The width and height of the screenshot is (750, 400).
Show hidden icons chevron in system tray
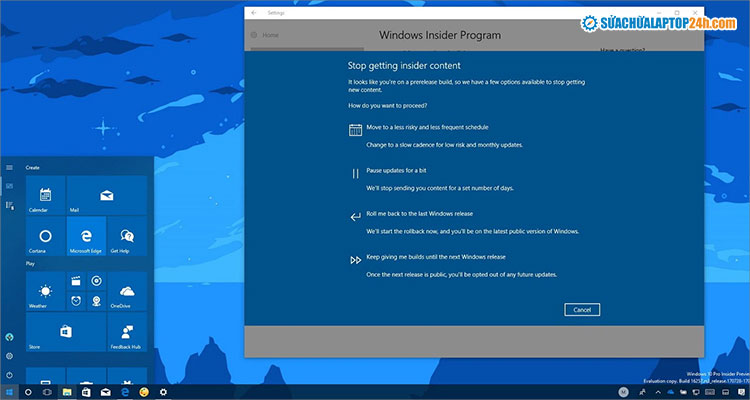[x=657, y=392]
